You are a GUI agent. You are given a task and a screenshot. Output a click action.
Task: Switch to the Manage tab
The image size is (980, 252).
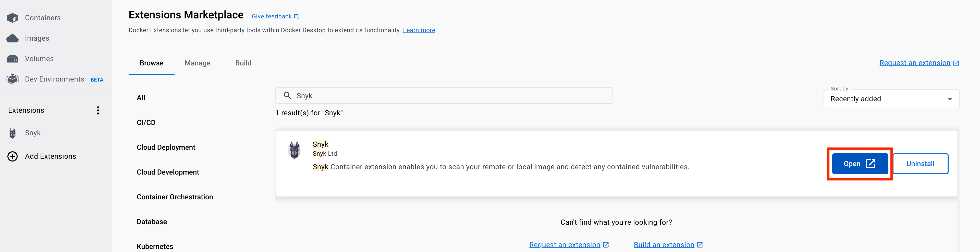pos(198,63)
